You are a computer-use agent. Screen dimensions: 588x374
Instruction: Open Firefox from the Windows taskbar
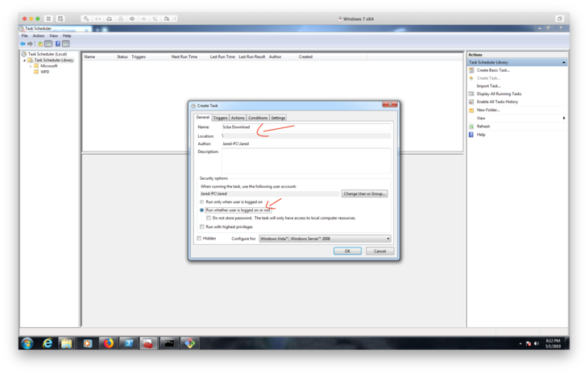pyautogui.click(x=108, y=343)
